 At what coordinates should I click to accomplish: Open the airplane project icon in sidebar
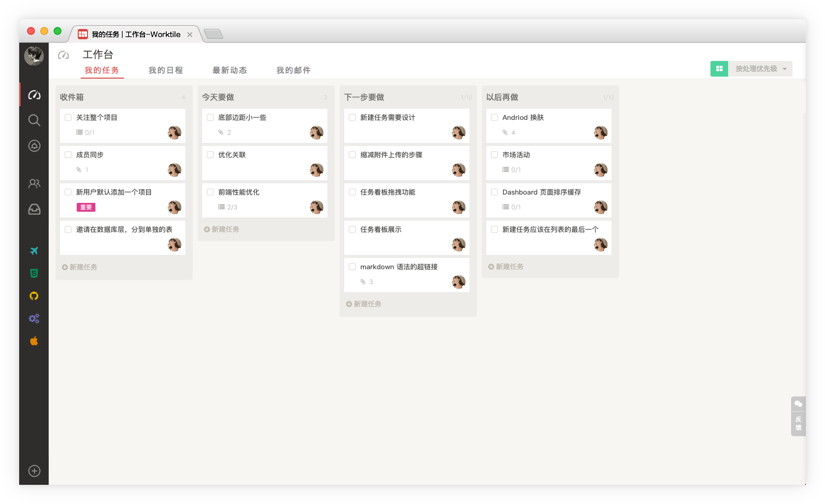(34, 251)
